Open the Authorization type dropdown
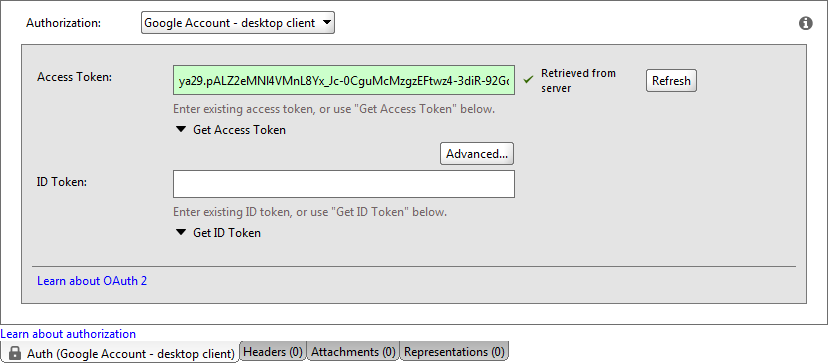The width and height of the screenshot is (828, 363). (238, 23)
